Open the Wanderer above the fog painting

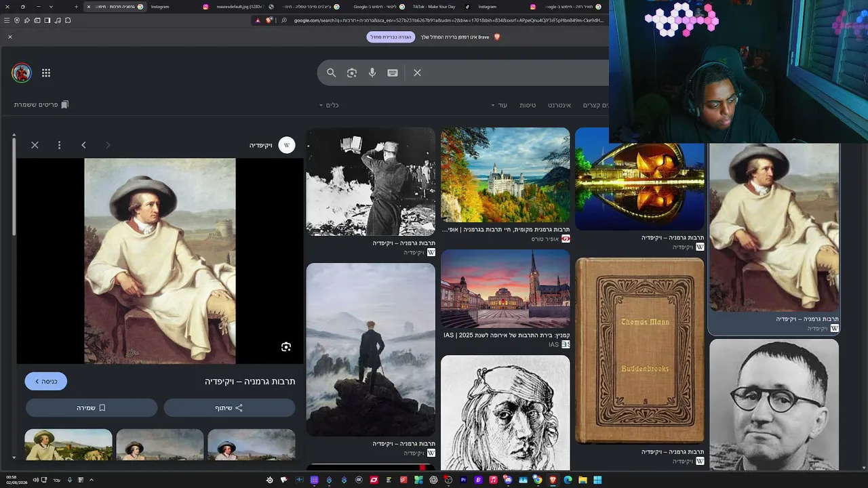pos(370,350)
